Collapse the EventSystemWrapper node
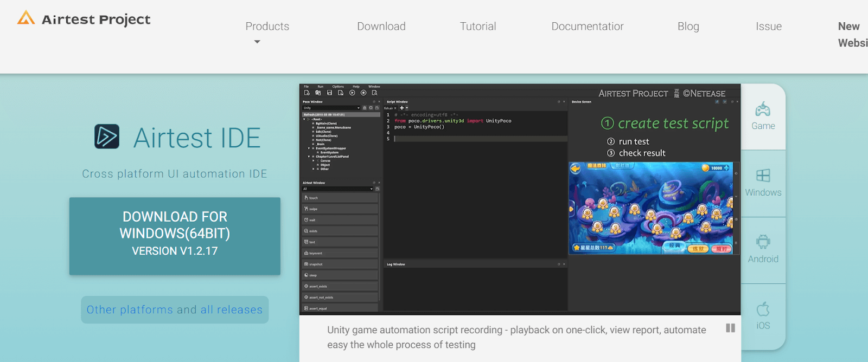The image size is (868, 362). (x=309, y=148)
